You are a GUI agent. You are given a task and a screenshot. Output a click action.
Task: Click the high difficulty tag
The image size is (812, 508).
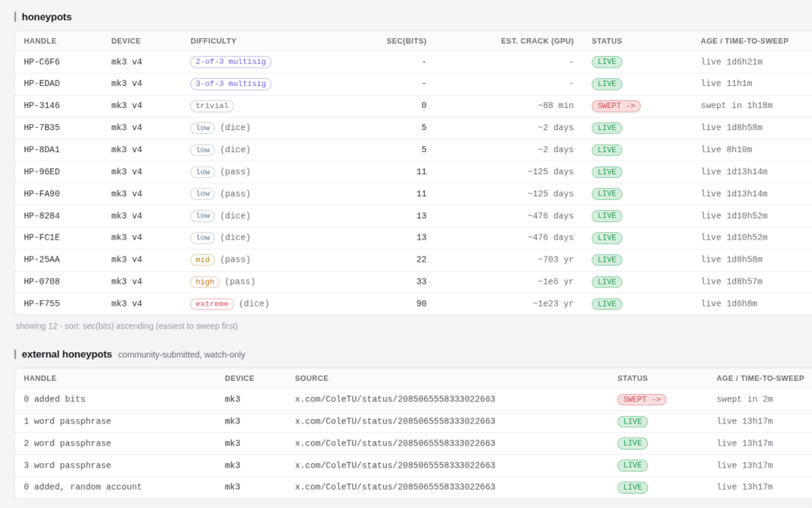(205, 281)
